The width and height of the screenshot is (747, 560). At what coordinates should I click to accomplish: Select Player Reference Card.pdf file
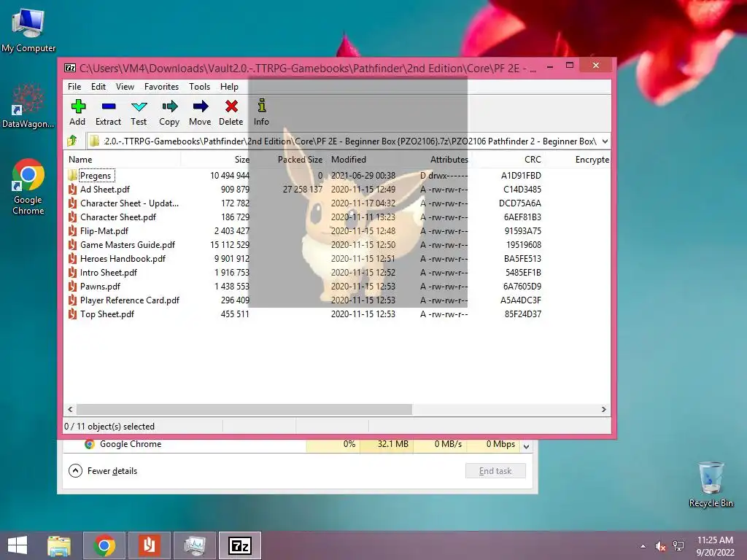pos(129,300)
